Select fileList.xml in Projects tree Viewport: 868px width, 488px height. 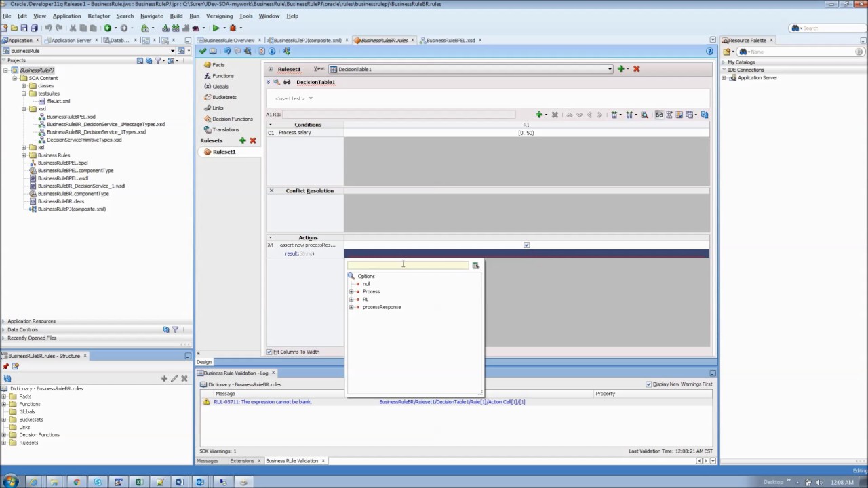point(58,101)
